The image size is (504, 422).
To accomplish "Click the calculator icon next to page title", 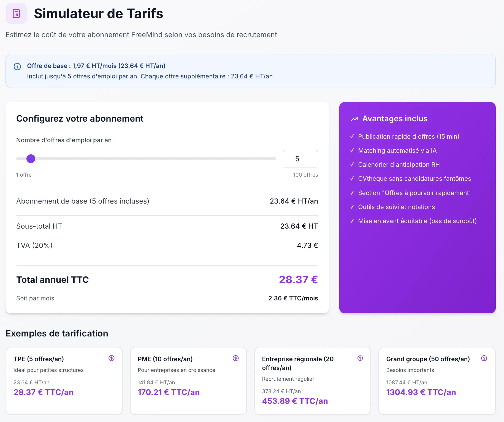I will (16, 13).
